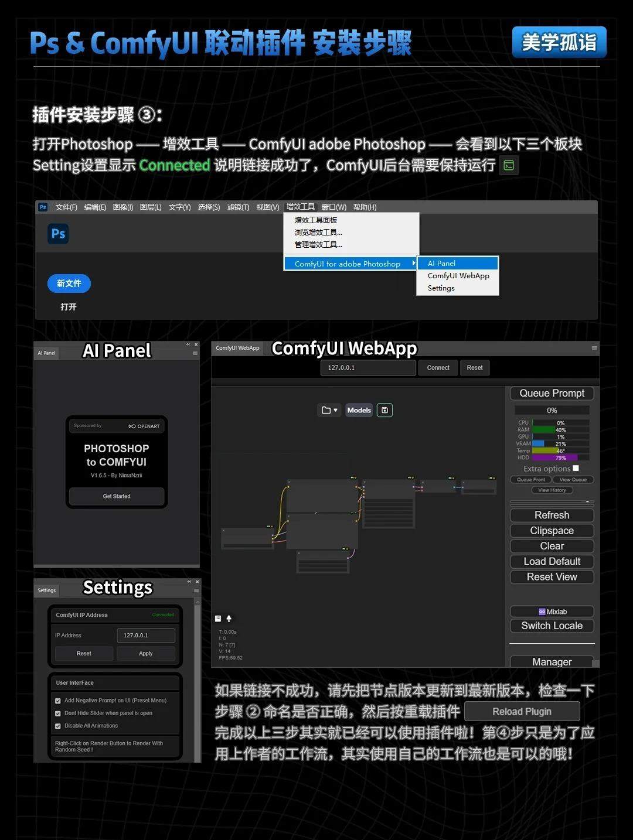Select 管理增效工具... menu entry
The image size is (633, 840).
tap(352, 245)
